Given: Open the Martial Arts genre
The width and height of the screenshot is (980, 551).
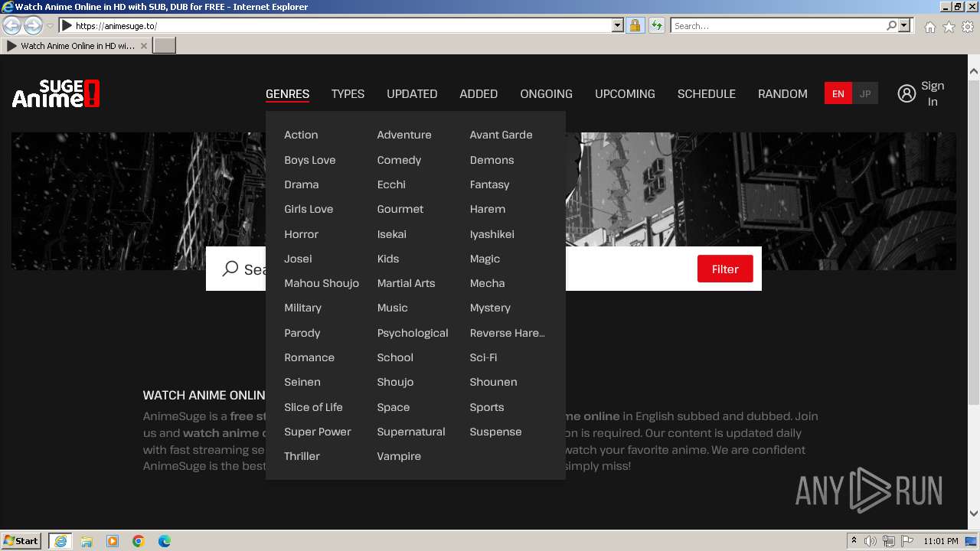Looking at the screenshot, I should [406, 283].
